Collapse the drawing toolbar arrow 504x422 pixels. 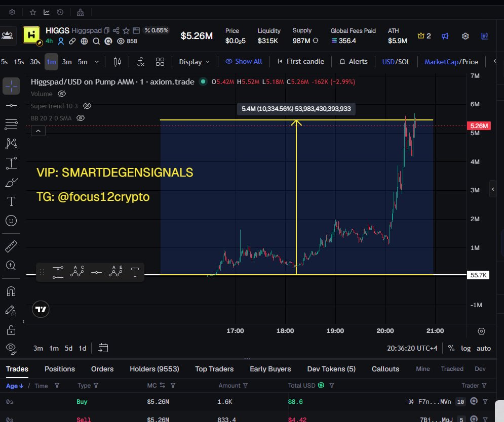23,321
